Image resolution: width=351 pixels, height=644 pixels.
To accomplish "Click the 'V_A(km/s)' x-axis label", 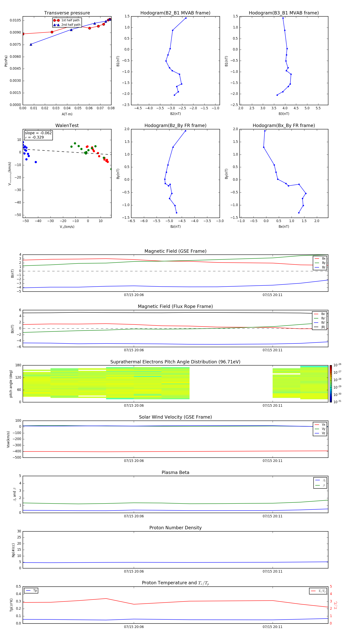I will coord(67,227).
